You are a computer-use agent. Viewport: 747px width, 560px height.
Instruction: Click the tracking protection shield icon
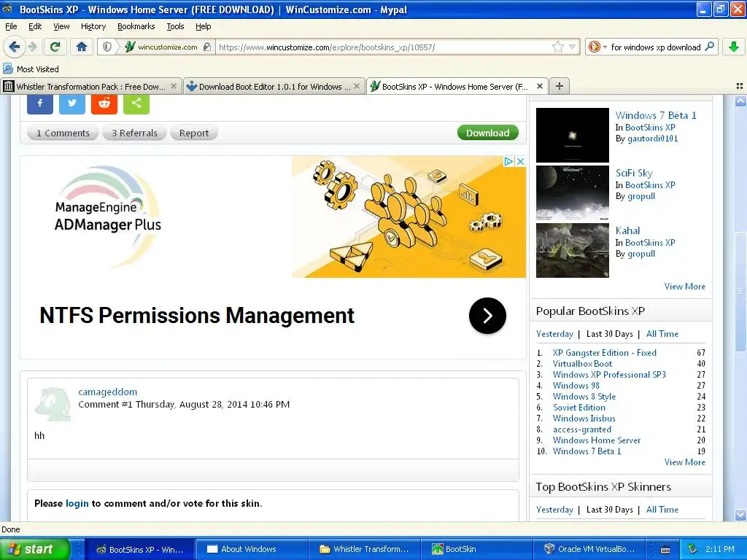coord(107,47)
